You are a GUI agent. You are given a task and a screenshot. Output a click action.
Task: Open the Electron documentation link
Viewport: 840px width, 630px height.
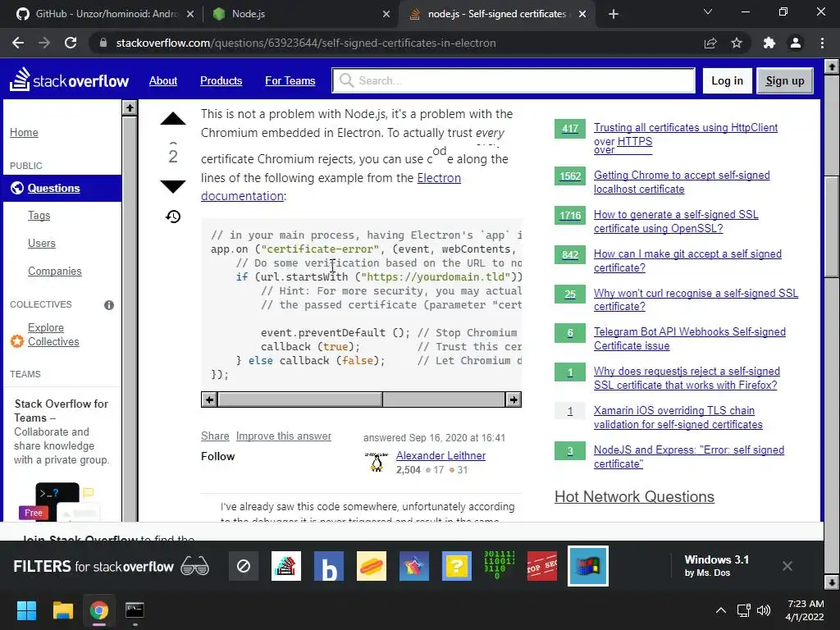[331, 187]
